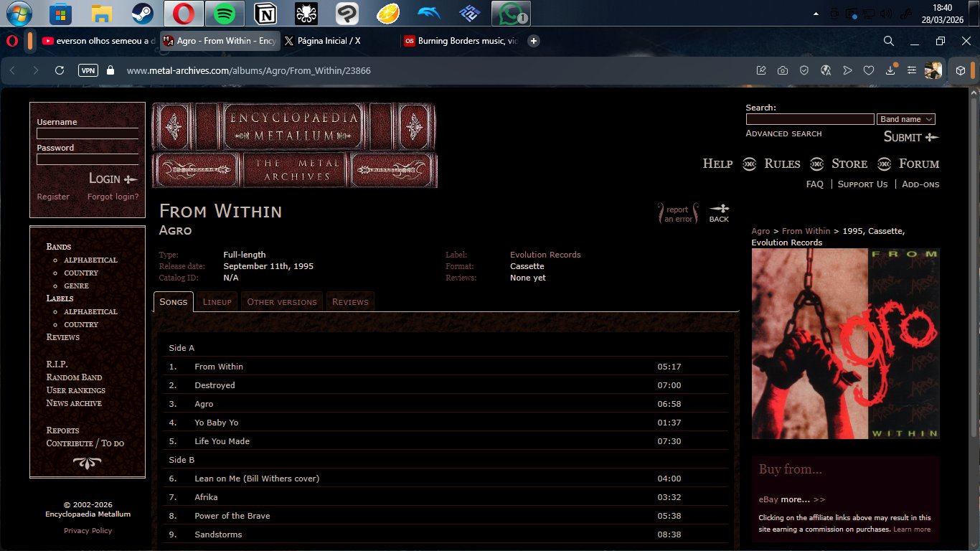Open 'Contribute / To do' in the sidebar
Viewport: 980px width, 551px height.
[x=85, y=443]
